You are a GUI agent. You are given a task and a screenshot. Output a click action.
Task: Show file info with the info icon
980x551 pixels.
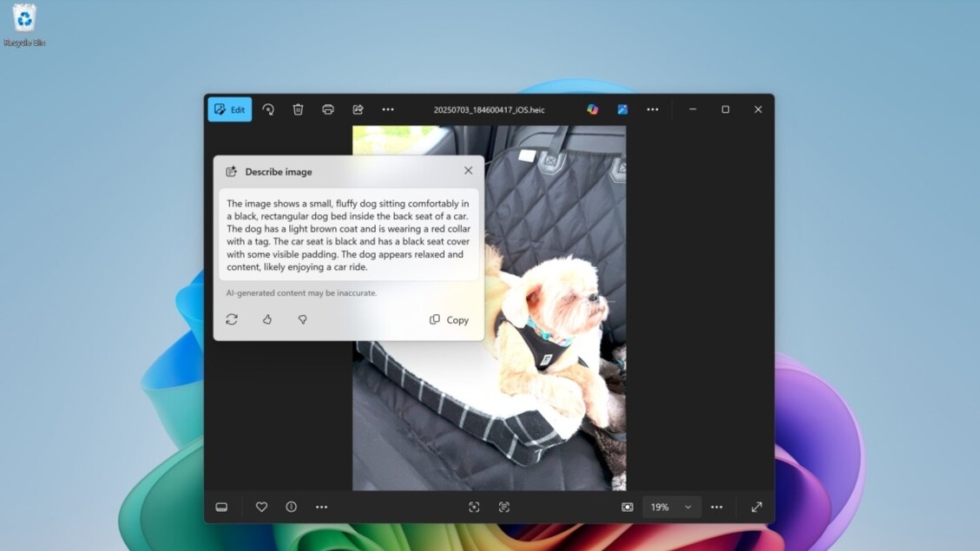(292, 507)
